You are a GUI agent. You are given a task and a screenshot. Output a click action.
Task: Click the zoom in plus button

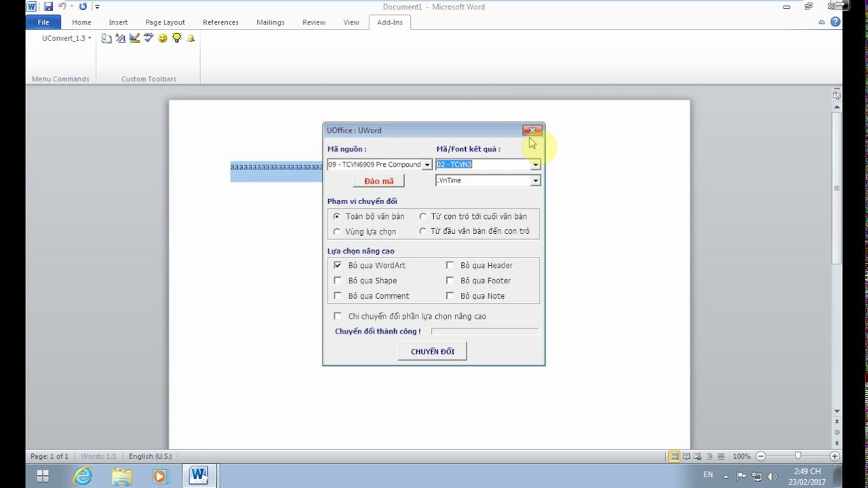point(835,456)
